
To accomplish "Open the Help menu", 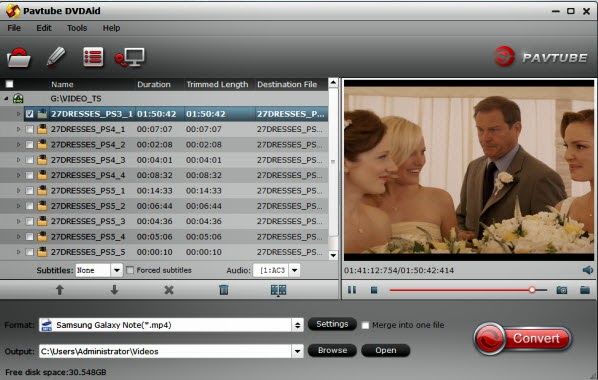I will [111, 28].
